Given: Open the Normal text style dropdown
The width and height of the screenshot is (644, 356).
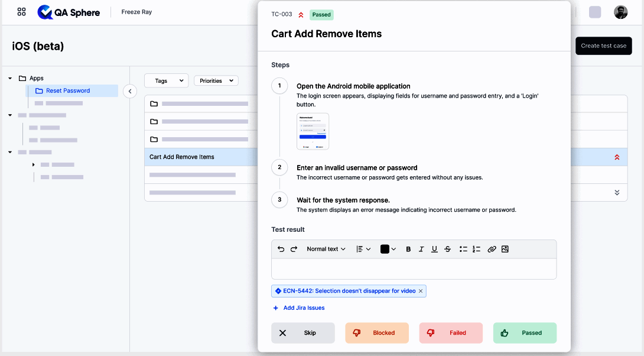Looking at the screenshot, I should pyautogui.click(x=326, y=249).
